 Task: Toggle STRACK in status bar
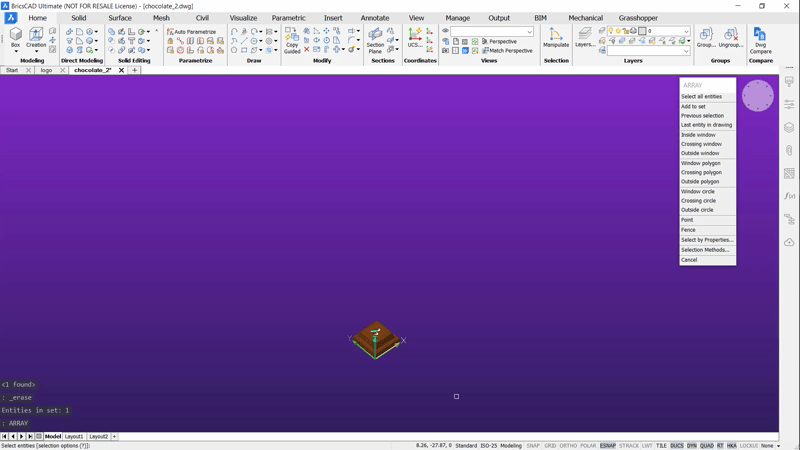[x=629, y=446]
